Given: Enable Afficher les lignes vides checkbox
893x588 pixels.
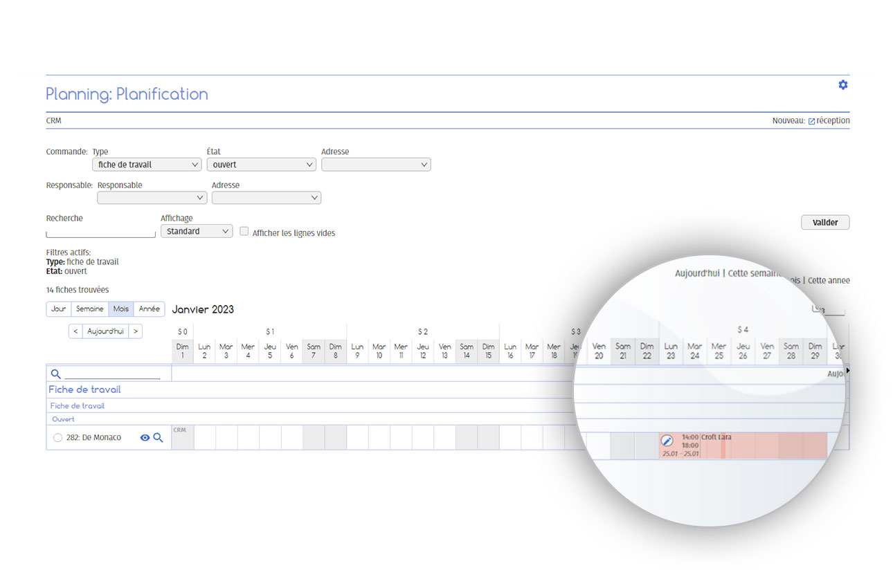Looking at the screenshot, I should coord(244,232).
